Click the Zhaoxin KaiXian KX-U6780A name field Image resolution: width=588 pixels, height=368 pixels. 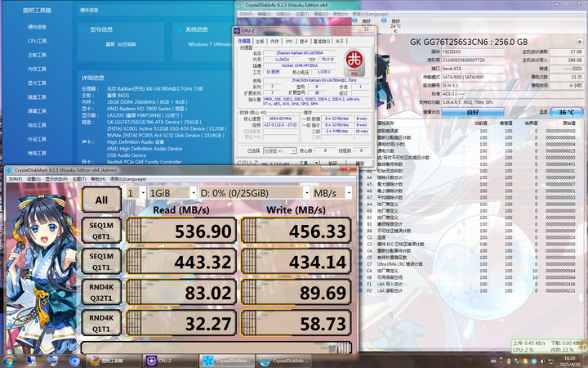[300, 53]
